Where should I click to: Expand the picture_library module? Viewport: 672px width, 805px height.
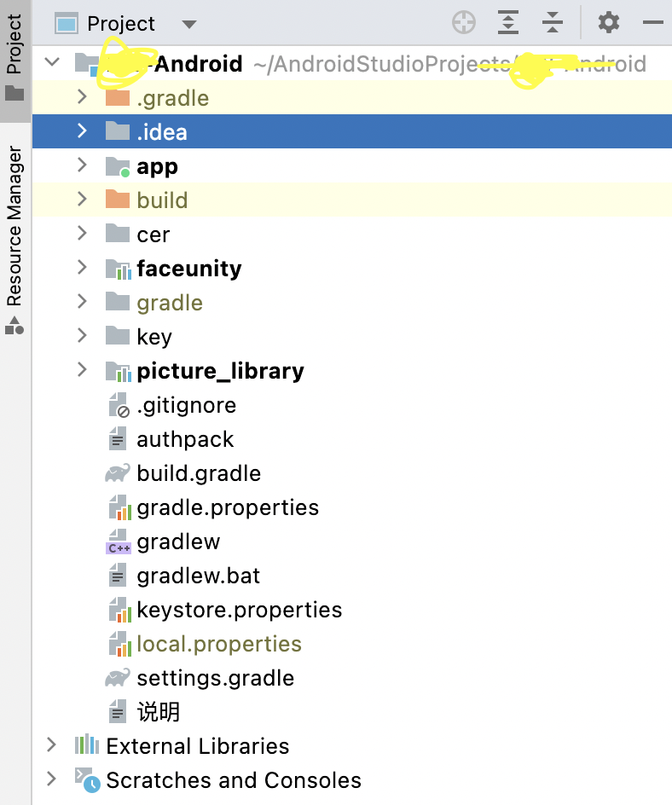82,370
